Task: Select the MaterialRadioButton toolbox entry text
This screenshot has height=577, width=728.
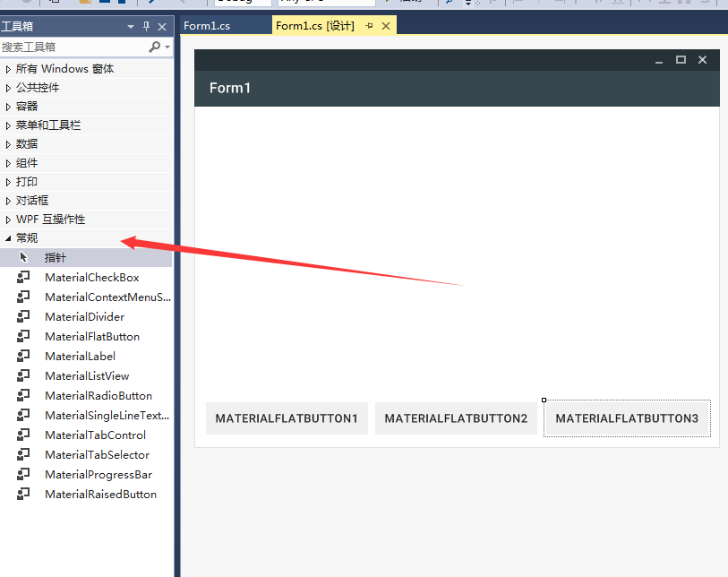Action: click(x=98, y=396)
